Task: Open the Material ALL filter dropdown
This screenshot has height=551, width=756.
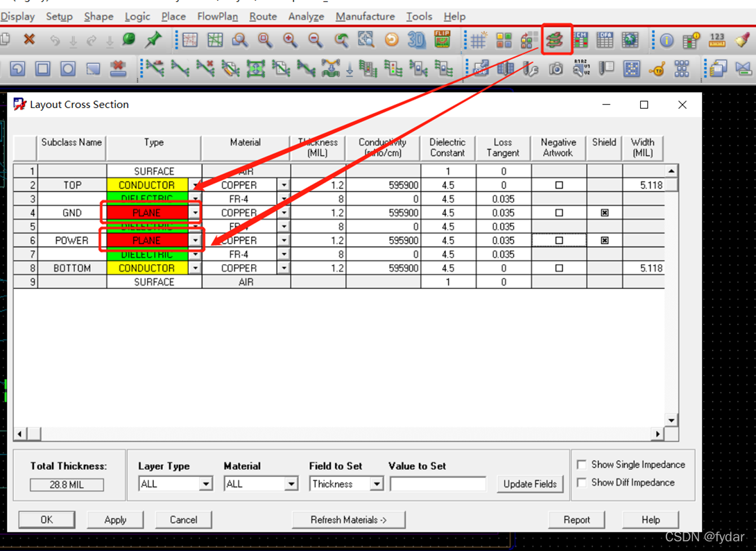Action: 291,484
